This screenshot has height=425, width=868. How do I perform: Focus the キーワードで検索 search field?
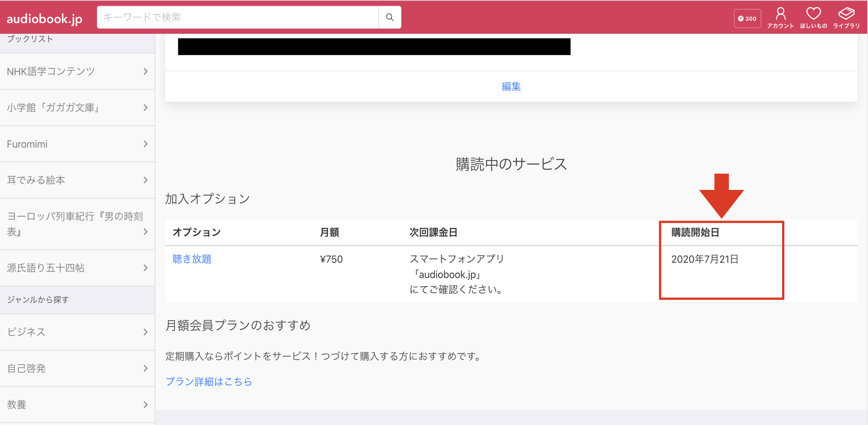pyautogui.click(x=238, y=17)
